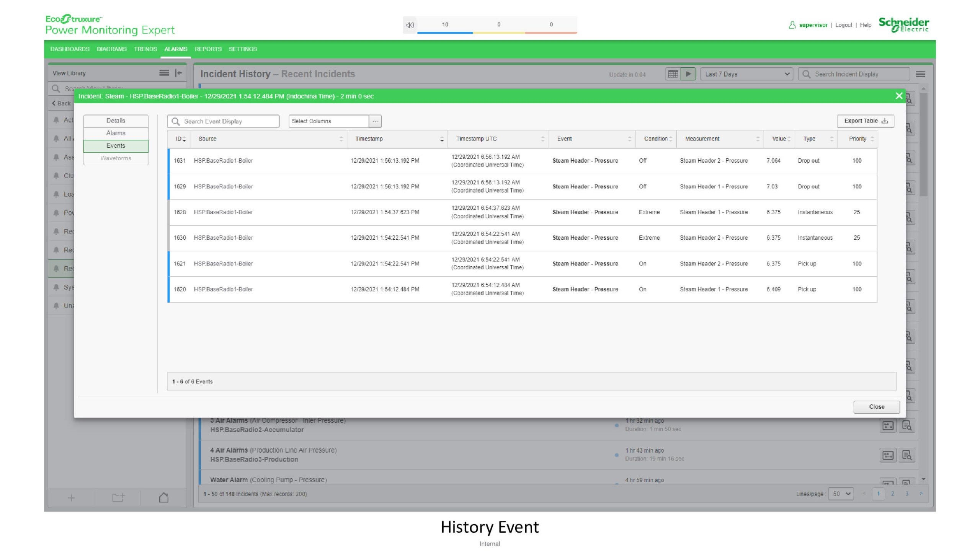Click the alarm sound speaker icon
This screenshot has height=551, width=980.
410,25
